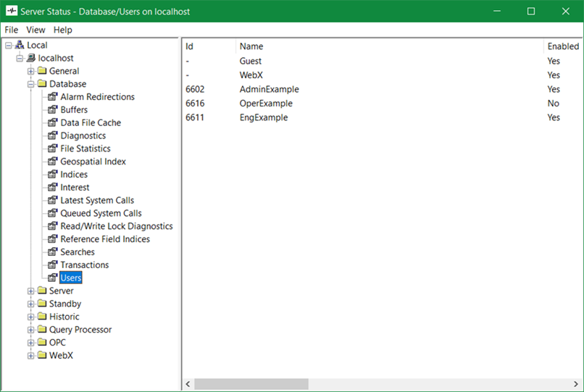Open the File menu

[x=11, y=30]
